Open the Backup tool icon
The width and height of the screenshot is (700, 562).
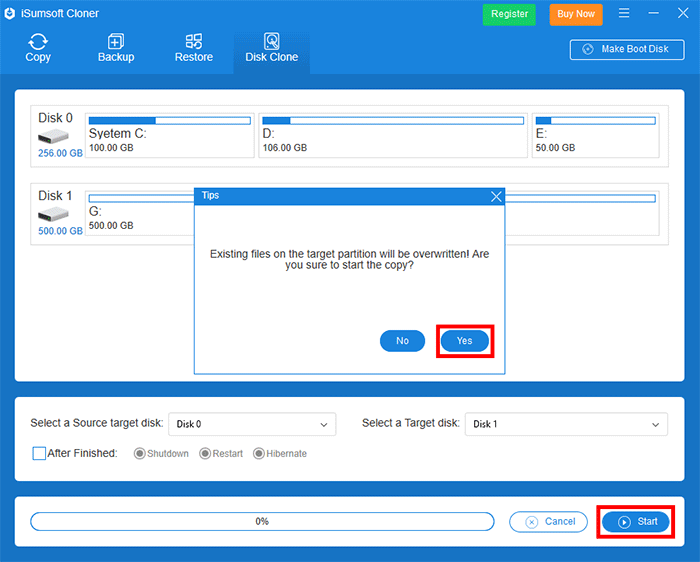pyautogui.click(x=116, y=42)
